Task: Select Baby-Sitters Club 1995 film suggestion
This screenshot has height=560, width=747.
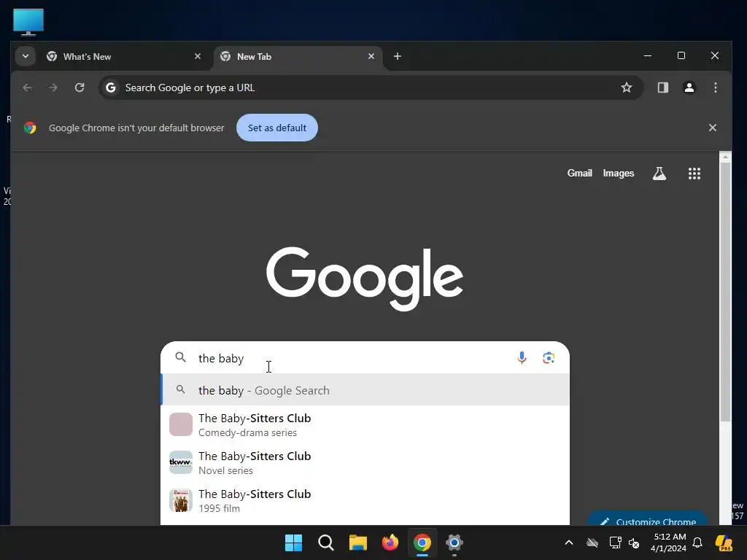Action: (x=365, y=500)
